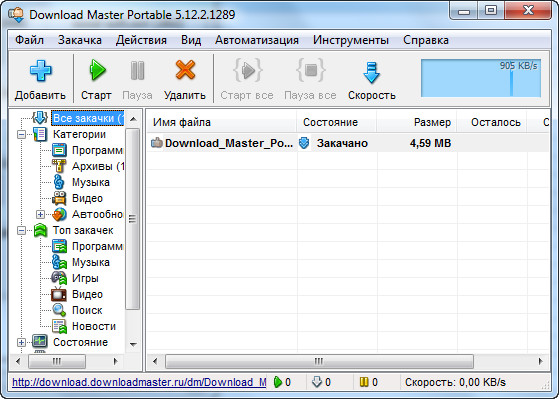Image resolution: width=559 pixels, height=399 pixels.
Task: Open Музыка under Категории
Action: [91, 182]
